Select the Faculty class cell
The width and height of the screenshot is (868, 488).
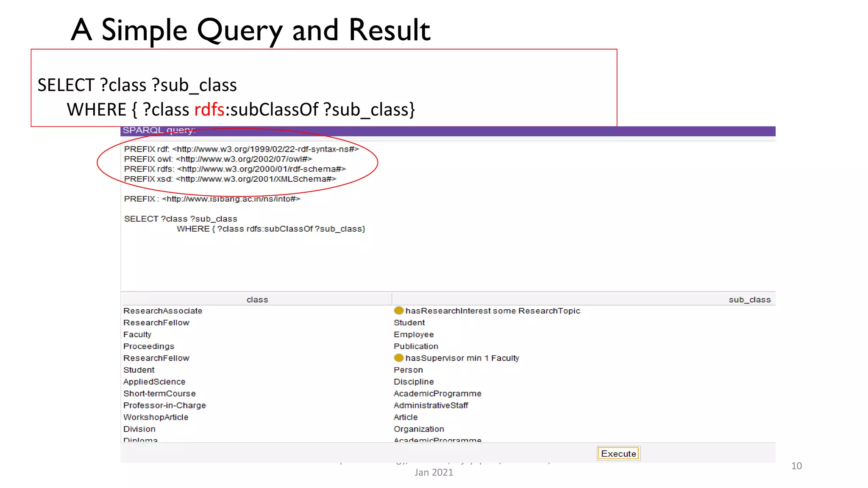(137, 335)
